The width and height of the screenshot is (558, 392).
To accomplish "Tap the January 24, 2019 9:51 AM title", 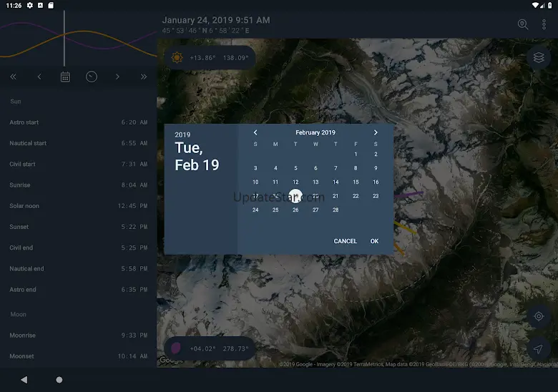I will click(216, 20).
